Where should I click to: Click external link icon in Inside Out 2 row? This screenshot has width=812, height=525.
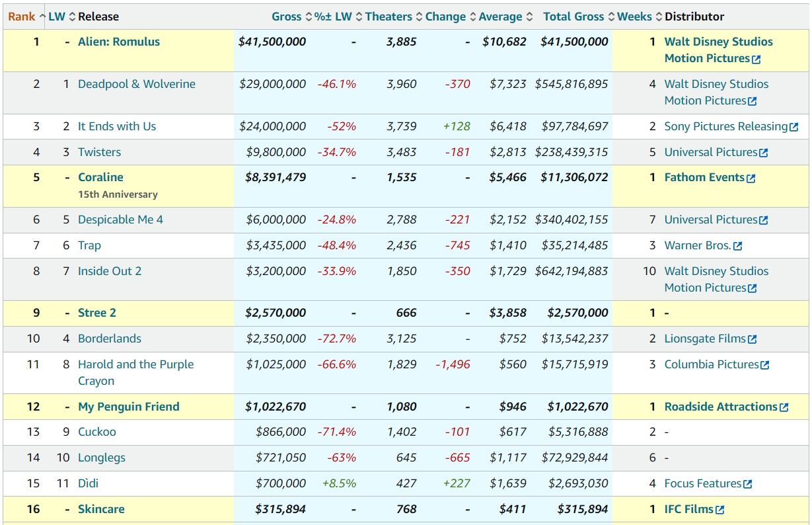(x=753, y=288)
